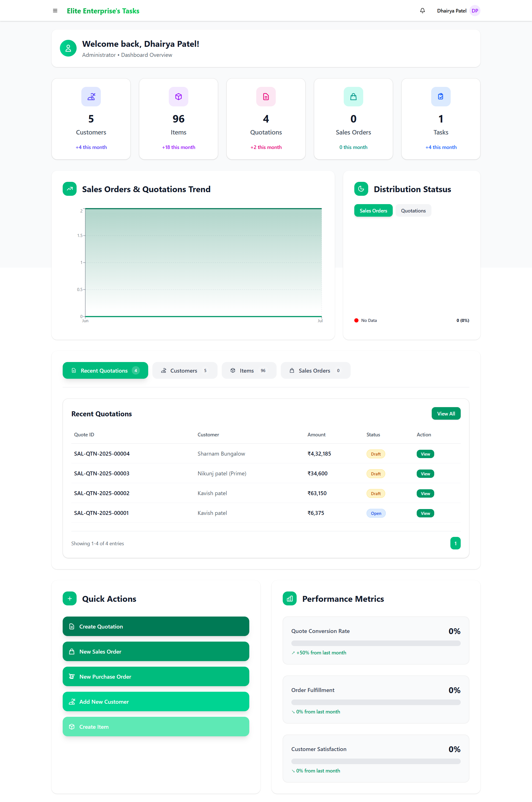The image size is (532, 802).
Task: Click the plus icon beside Quick Actions
Action: pos(70,598)
